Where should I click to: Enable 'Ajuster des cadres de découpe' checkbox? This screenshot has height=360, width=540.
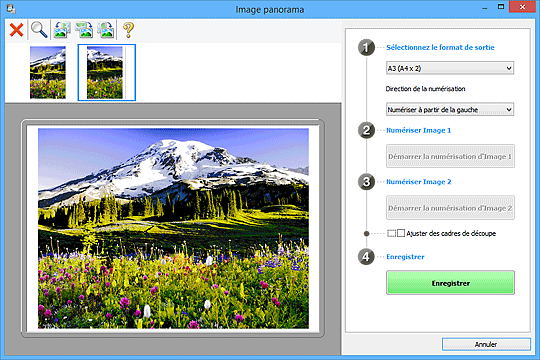401,233
